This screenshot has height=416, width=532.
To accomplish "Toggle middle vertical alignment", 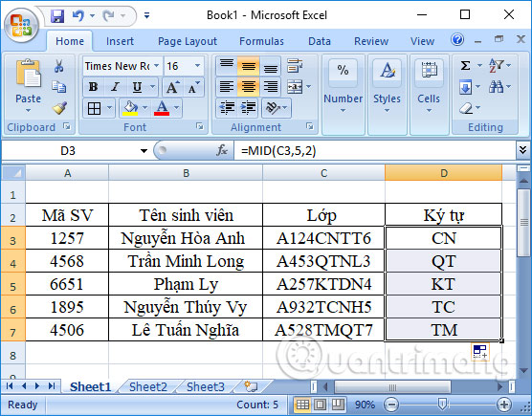I will click(x=249, y=66).
